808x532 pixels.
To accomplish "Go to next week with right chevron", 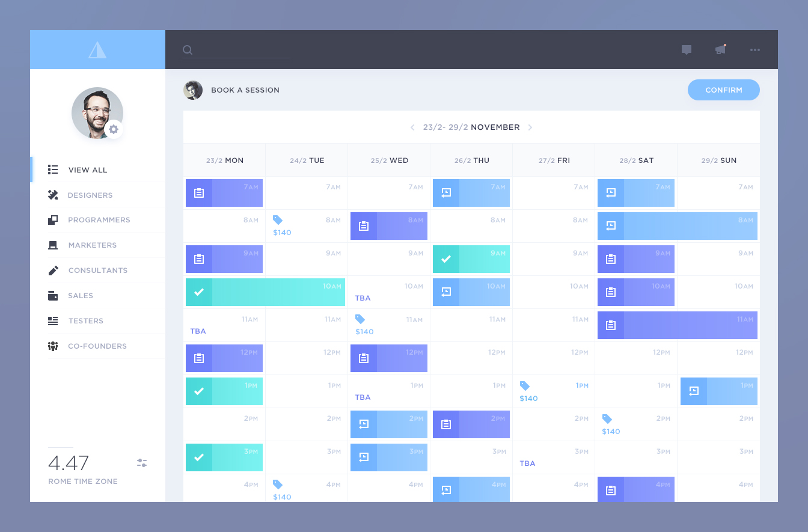I will click(x=530, y=127).
